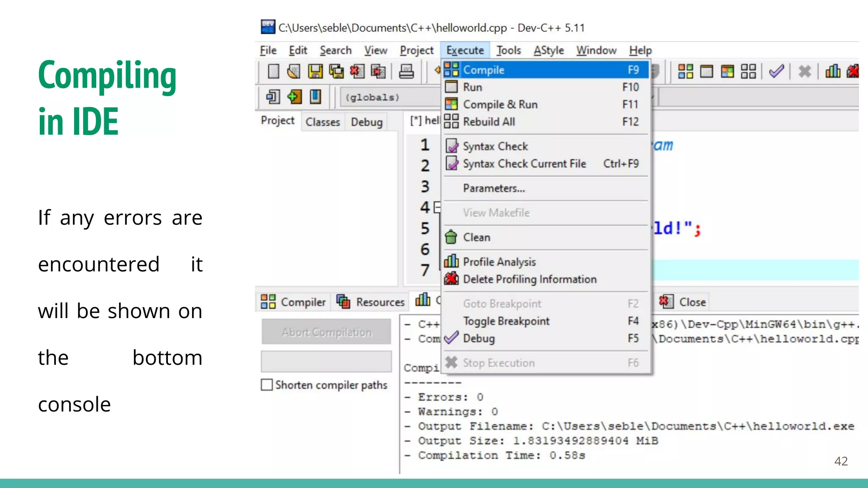
Task: Open the Search menu
Action: point(336,50)
